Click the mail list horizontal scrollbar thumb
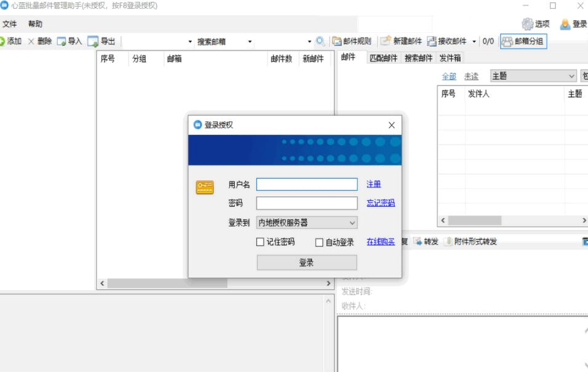Viewport: 588px width, 372px height. coord(475,221)
